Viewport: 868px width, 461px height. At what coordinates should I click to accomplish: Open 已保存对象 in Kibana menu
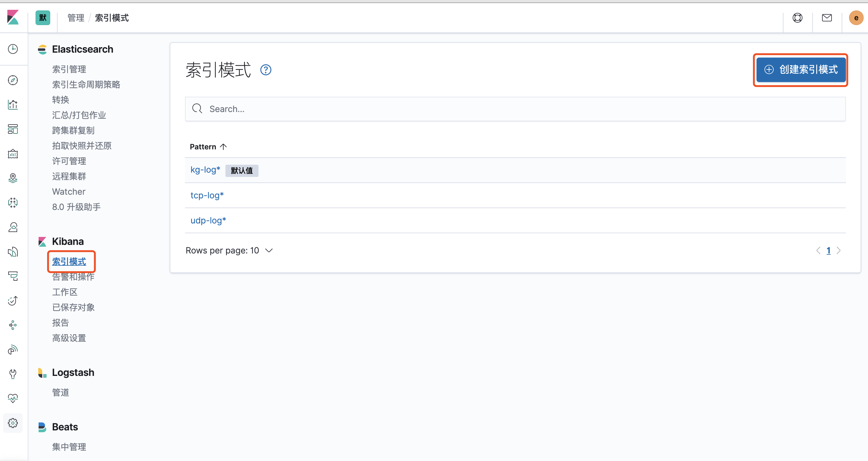73,307
